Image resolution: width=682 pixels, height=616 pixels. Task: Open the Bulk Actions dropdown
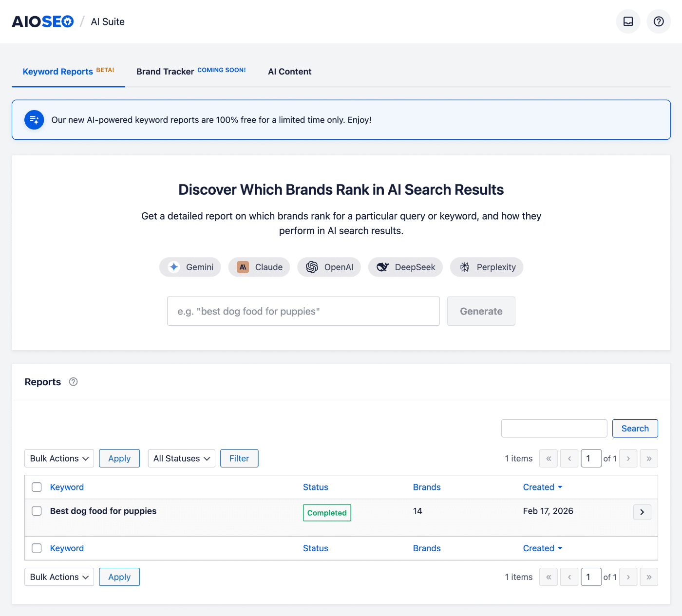(x=59, y=458)
